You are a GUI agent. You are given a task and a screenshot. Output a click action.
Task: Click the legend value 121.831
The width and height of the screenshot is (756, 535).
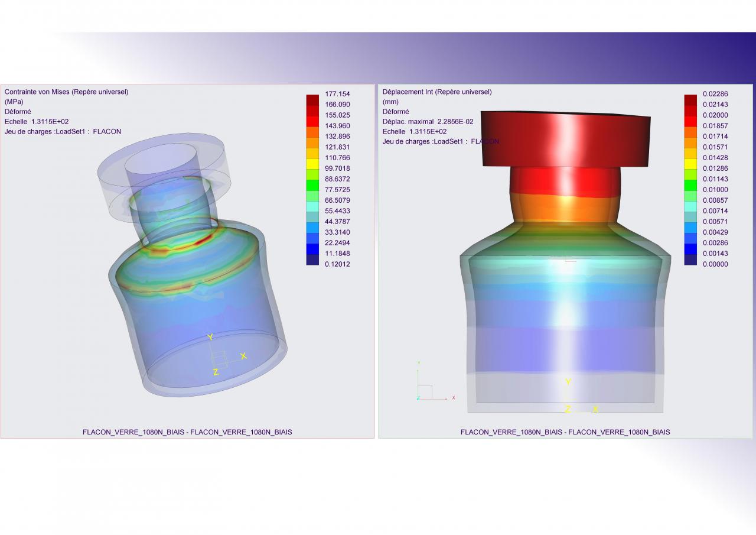click(337, 147)
